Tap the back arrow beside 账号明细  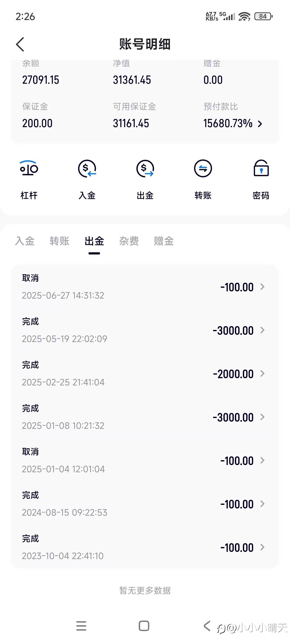click(20, 44)
